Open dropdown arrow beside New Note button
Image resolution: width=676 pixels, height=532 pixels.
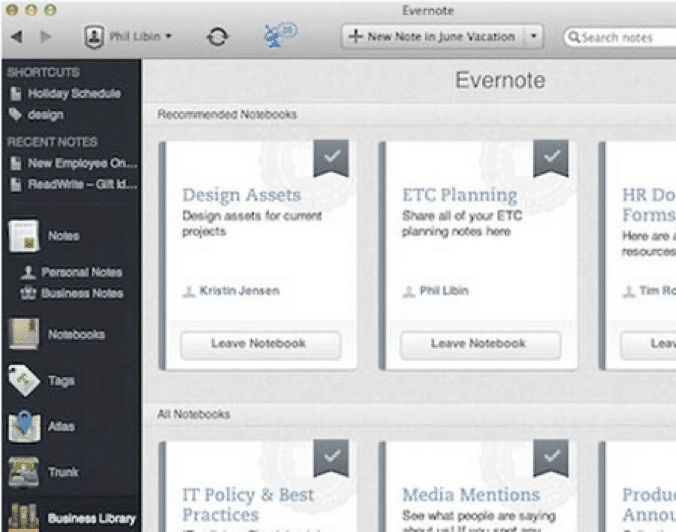(x=534, y=37)
